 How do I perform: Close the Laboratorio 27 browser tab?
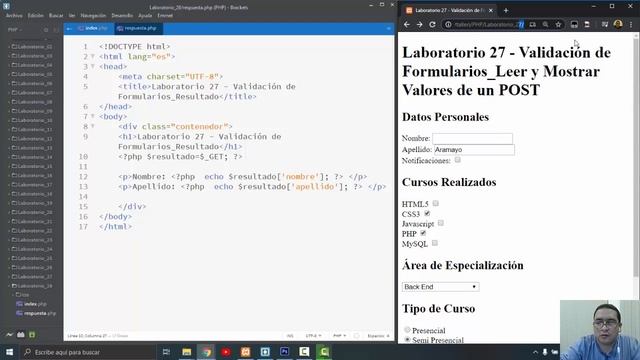click(x=491, y=10)
